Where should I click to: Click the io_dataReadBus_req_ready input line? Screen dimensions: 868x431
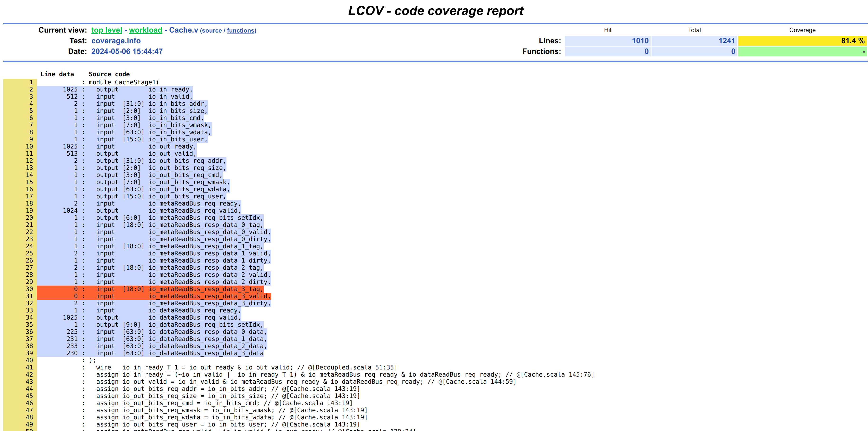tap(168, 310)
